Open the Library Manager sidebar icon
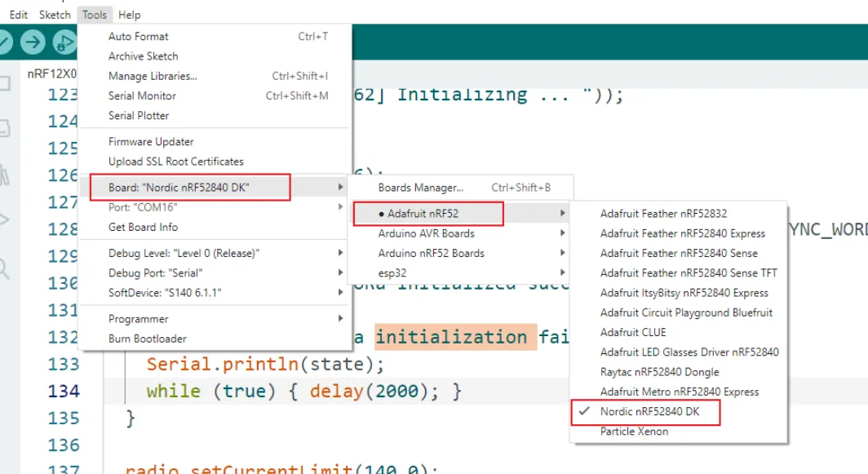This screenshot has height=474, width=868. [x=5, y=174]
